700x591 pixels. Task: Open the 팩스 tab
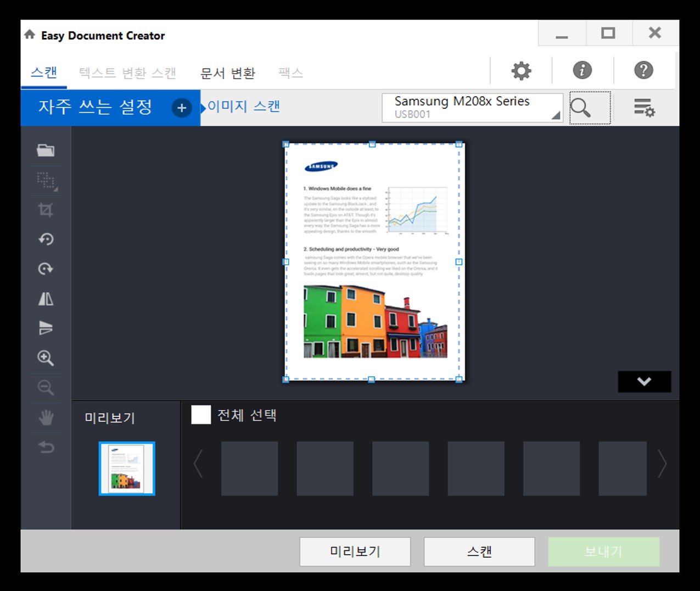point(291,73)
